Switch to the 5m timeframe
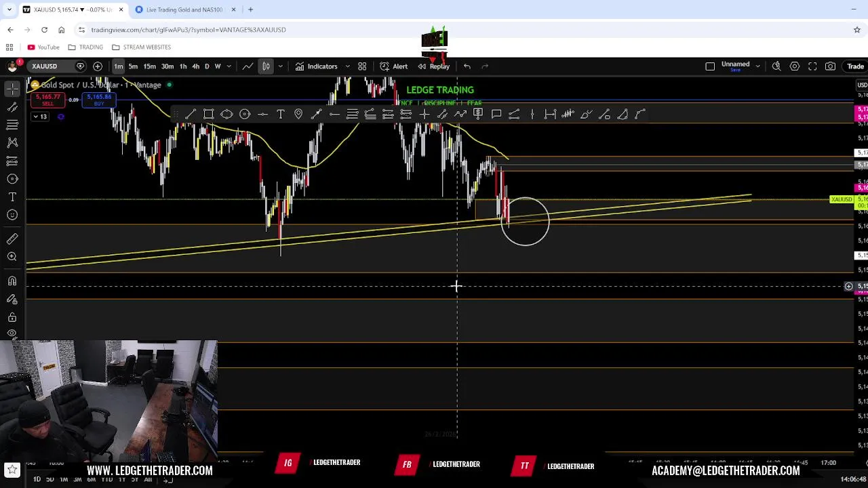This screenshot has width=868, height=488. [133, 66]
